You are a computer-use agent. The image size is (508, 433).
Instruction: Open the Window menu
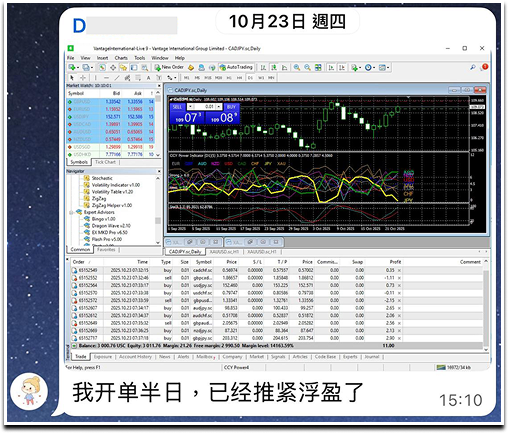160,58
